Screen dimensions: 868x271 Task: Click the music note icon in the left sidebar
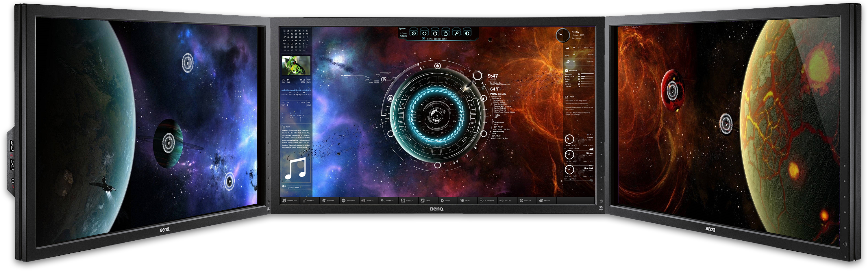click(295, 168)
